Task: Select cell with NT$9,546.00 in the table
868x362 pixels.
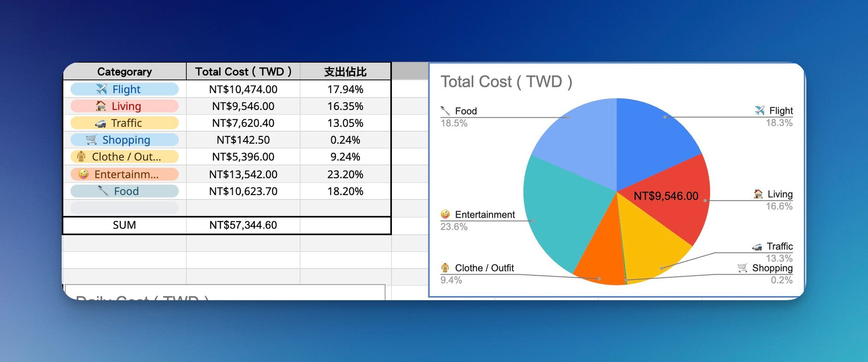Action: (243, 106)
